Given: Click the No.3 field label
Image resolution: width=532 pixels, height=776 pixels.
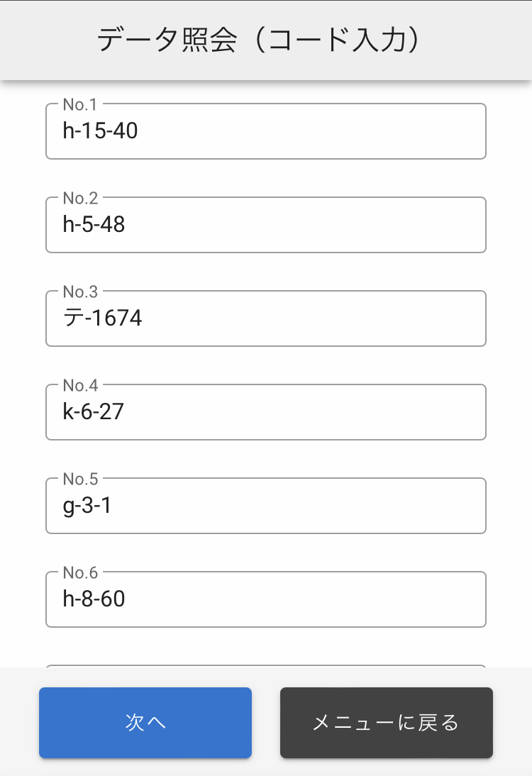Looking at the screenshot, I should [80, 292].
